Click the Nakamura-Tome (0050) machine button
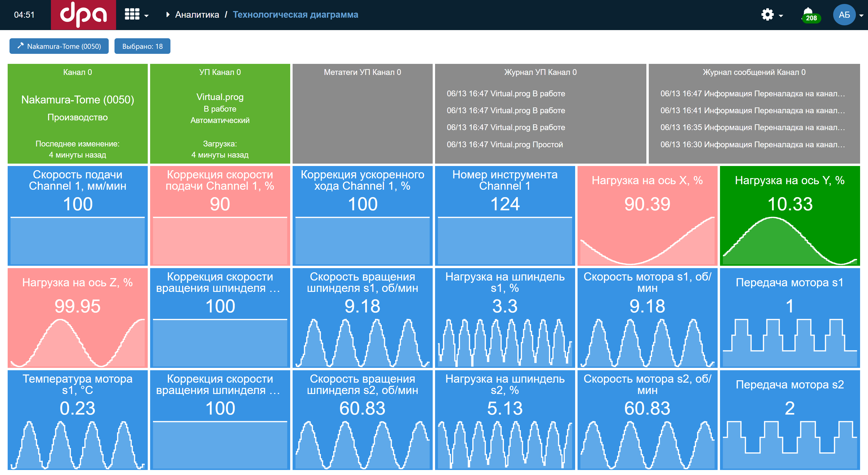Screen dimensions: 868x475 [x=64, y=46]
